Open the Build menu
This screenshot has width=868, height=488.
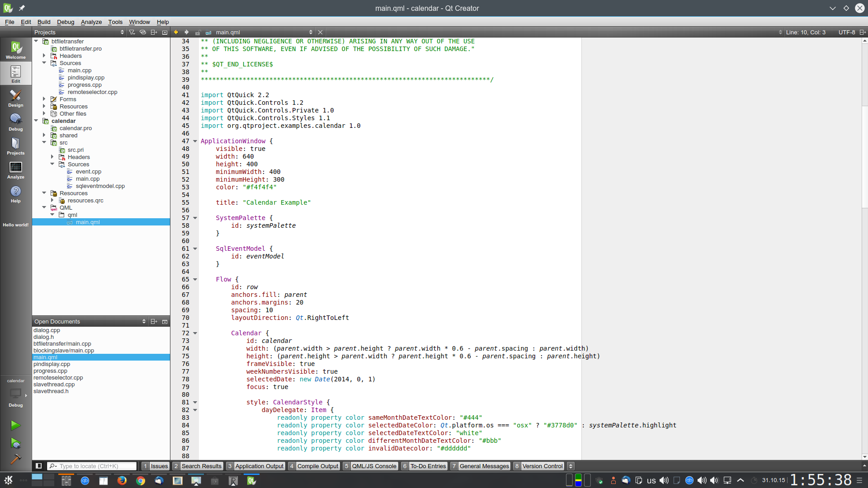(x=43, y=22)
